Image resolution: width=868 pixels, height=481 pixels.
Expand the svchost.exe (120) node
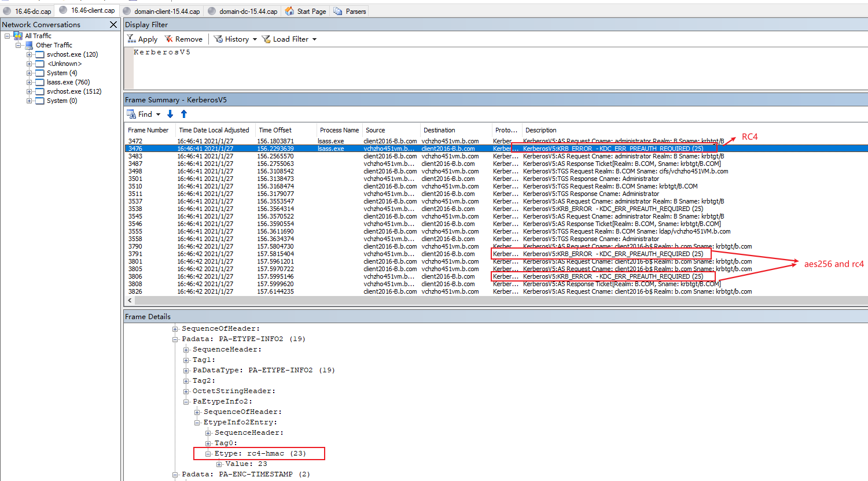(x=29, y=54)
